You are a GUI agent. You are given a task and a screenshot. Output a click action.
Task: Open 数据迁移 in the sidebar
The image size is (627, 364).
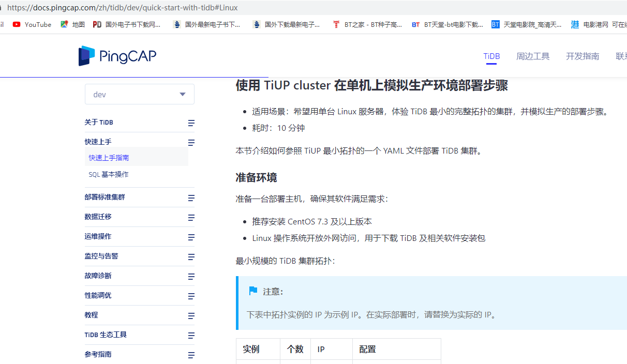tap(98, 217)
